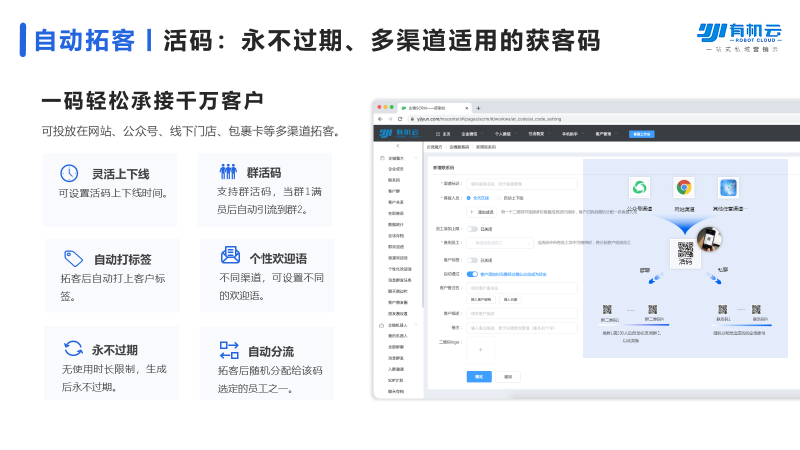
Task: Click the browser reload icon
Action: click(398, 119)
